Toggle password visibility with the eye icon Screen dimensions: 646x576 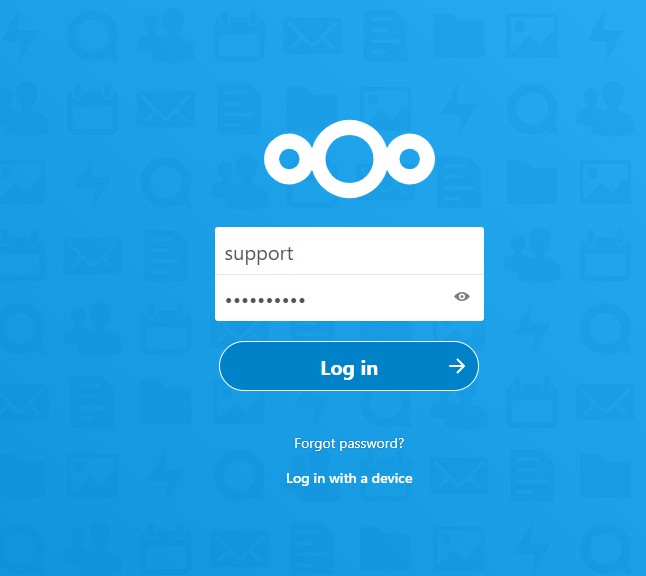pos(461,296)
